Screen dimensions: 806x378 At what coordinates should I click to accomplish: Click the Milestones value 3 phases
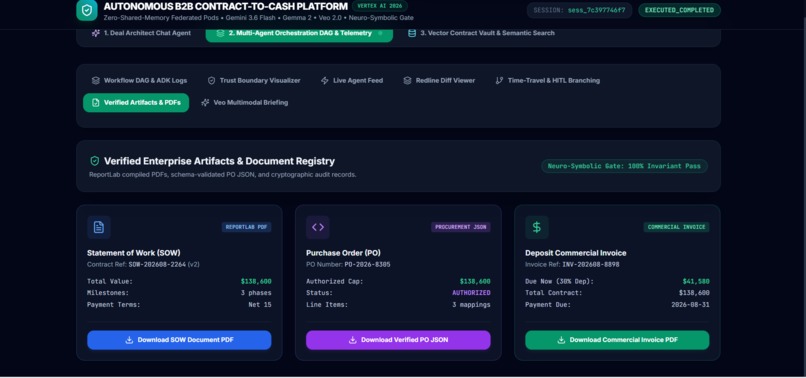coord(256,293)
